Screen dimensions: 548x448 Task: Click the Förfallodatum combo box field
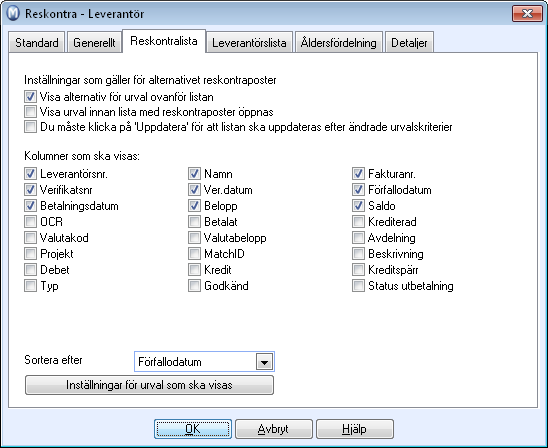[204, 362]
